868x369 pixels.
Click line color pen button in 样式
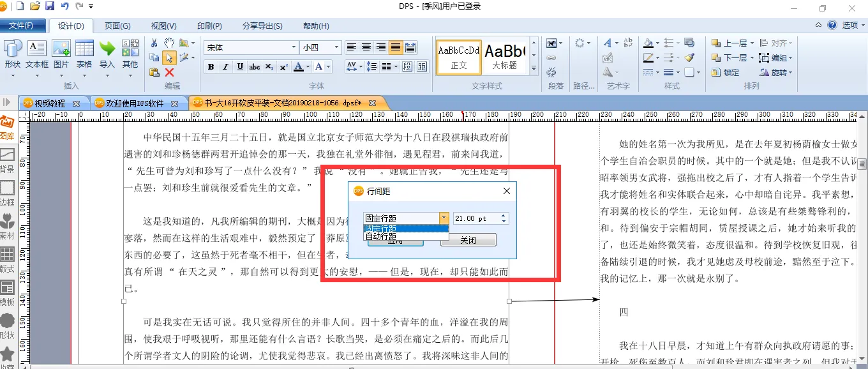(x=648, y=57)
